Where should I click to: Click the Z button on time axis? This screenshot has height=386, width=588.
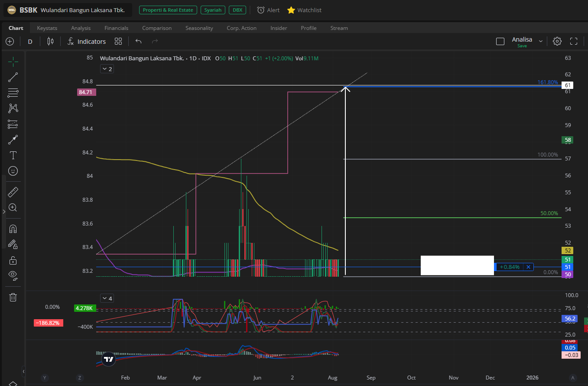(79, 378)
